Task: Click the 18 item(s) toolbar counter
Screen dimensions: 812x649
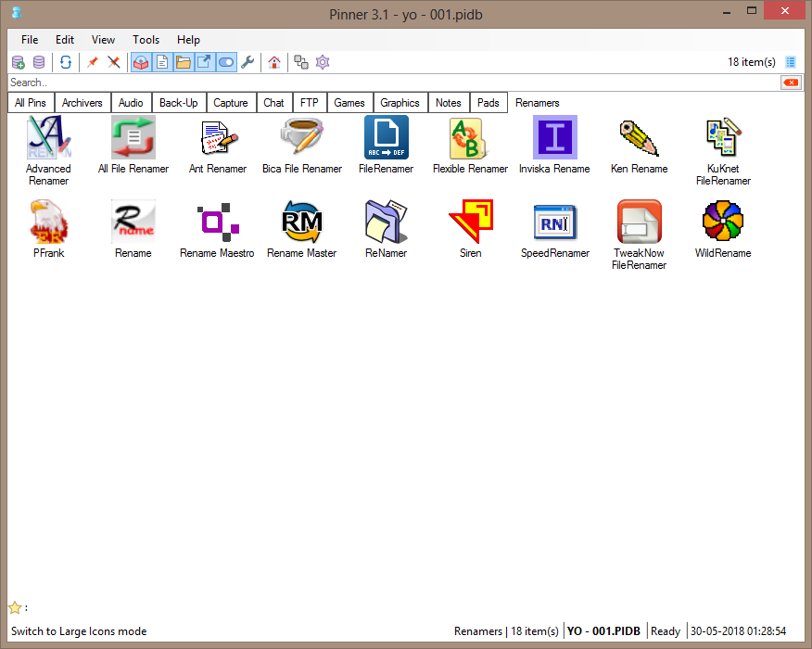Action: [752, 62]
